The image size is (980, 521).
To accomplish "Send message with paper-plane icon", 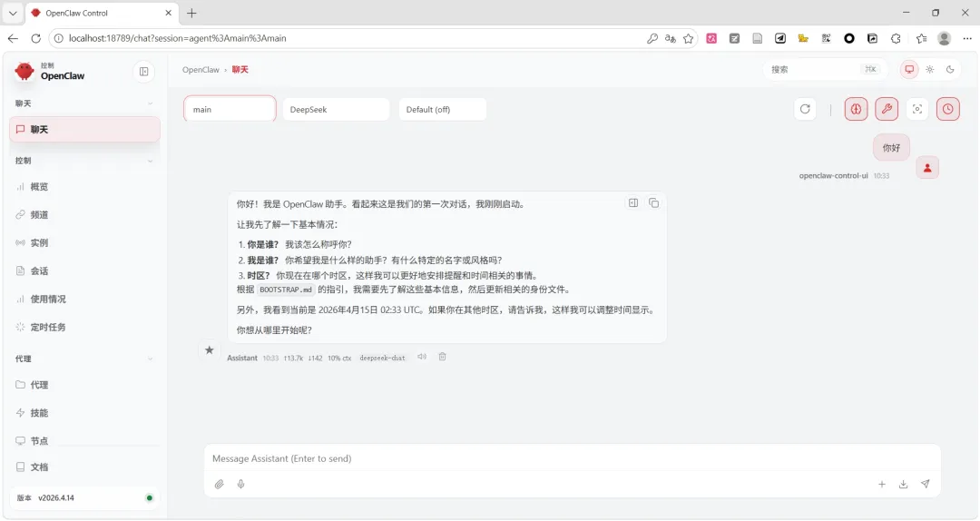I will [925, 484].
